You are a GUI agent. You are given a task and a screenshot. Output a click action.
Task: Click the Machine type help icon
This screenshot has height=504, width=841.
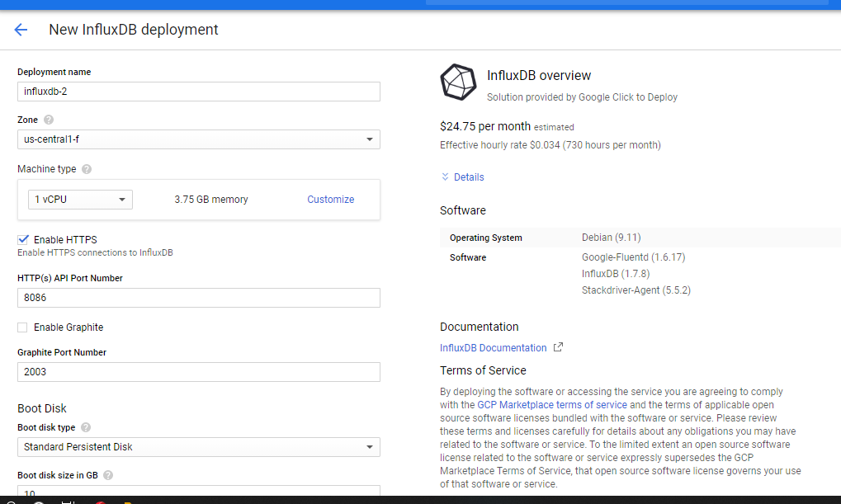click(87, 169)
